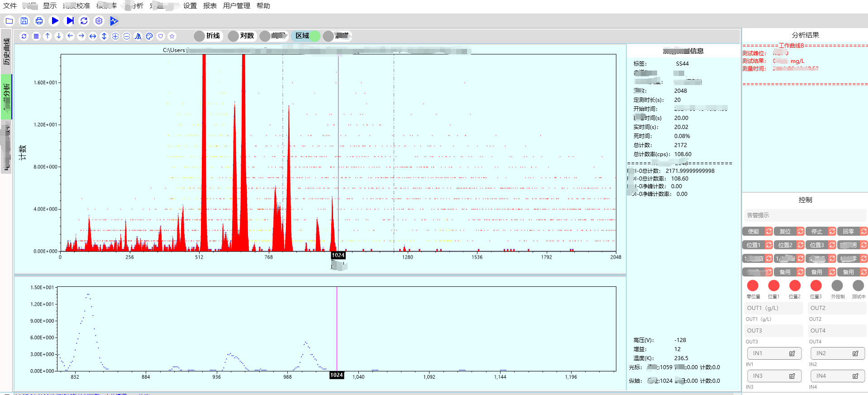Open settings via the gear icon
Viewport: 868px width, 395px height.
click(x=99, y=21)
